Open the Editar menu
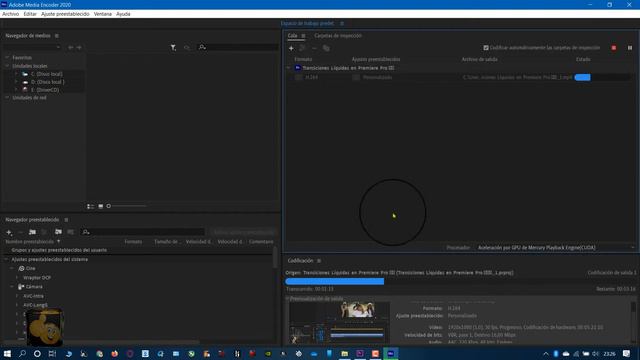The image size is (640, 360). coord(30,14)
